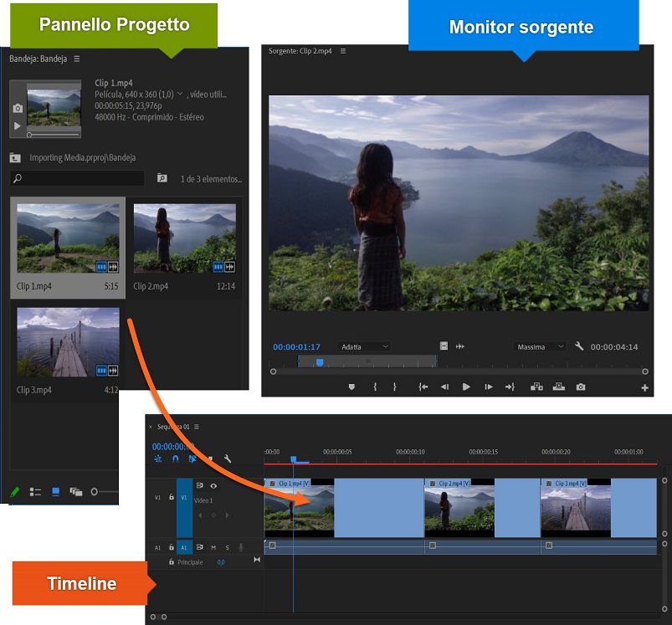
Task: Click the find-in-bin folder search icon
Action: click(x=162, y=177)
